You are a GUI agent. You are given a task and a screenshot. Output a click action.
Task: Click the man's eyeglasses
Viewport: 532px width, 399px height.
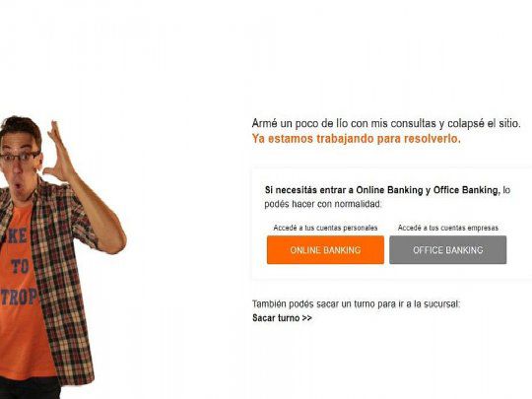pyautogui.click(x=21, y=157)
